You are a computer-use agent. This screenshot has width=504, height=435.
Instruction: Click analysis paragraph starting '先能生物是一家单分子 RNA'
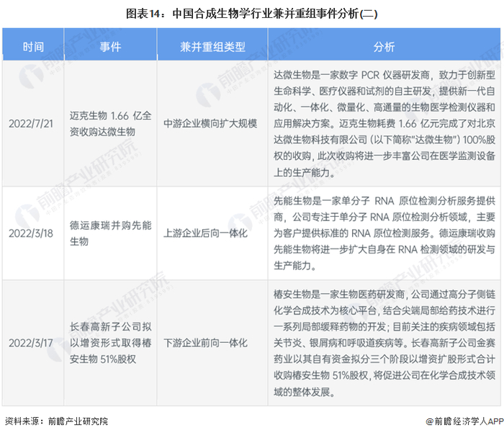coord(384,233)
